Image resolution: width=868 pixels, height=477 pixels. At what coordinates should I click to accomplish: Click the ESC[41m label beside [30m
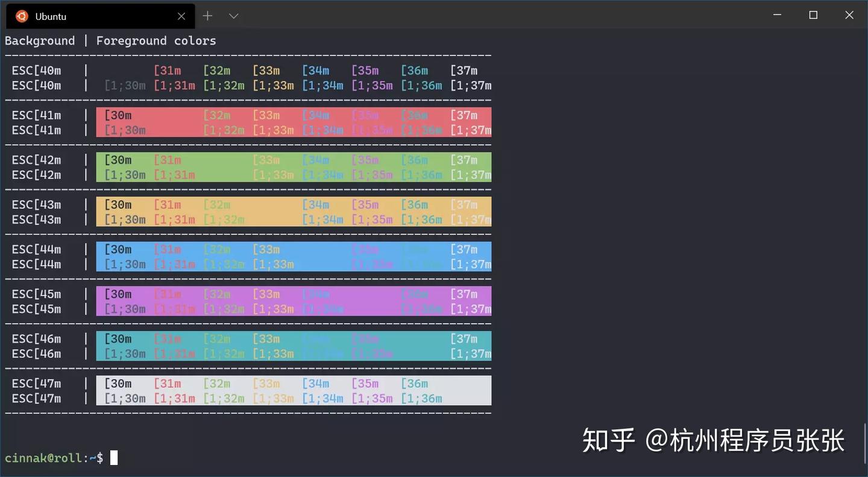point(36,115)
